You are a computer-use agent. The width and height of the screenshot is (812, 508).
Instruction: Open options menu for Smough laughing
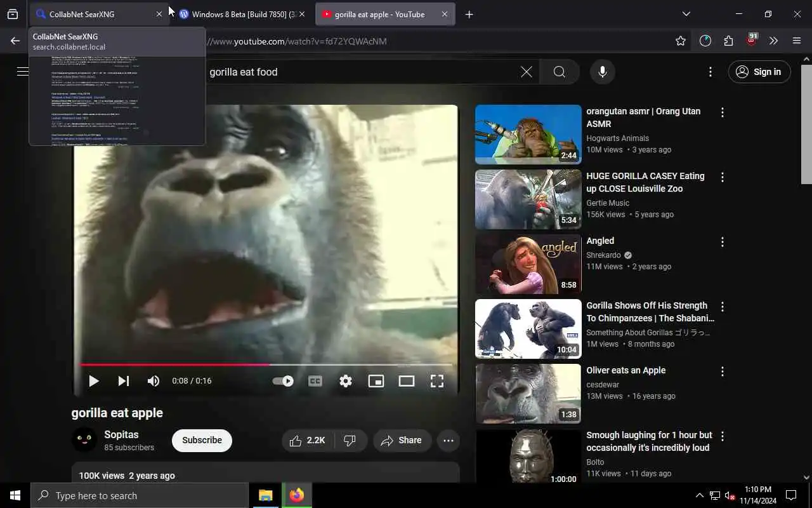click(x=722, y=436)
